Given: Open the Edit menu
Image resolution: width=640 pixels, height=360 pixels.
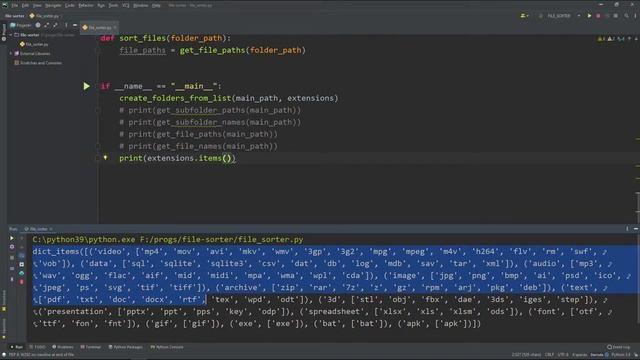Looking at the screenshot, I should (x=25, y=5).
